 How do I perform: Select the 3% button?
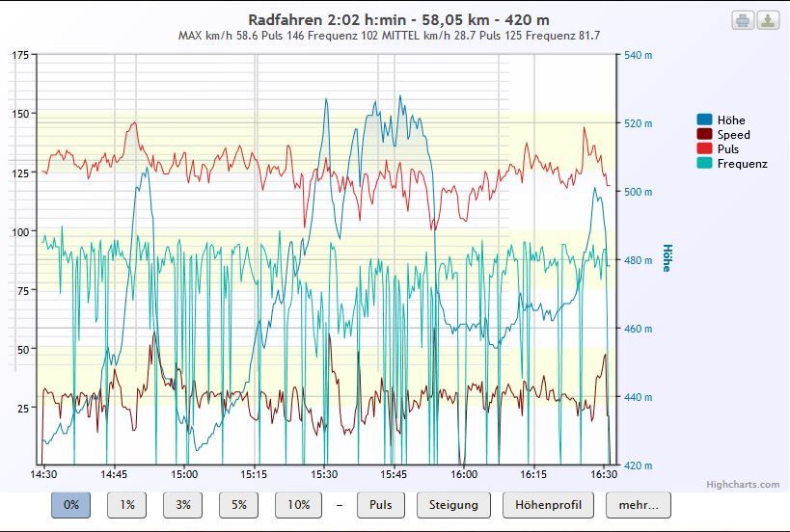183,505
